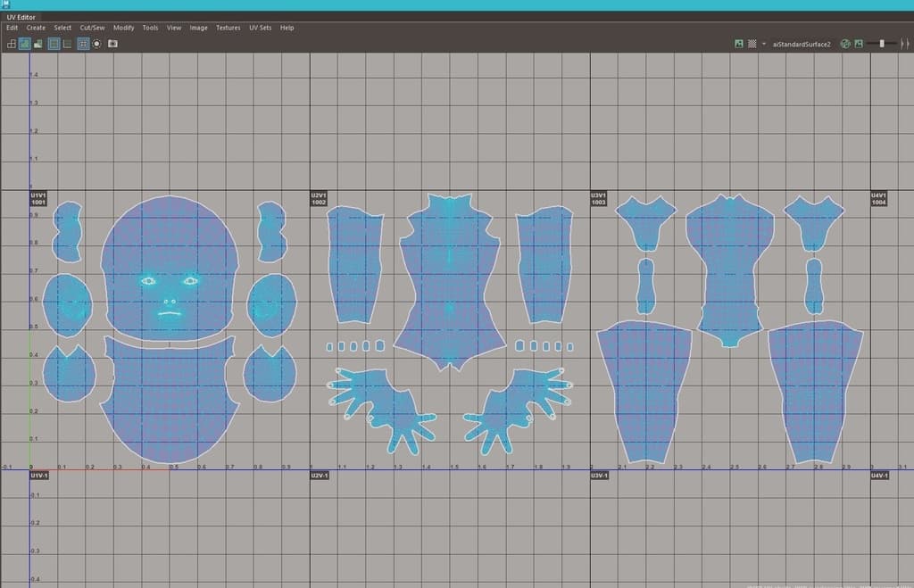Click the U4V1 1004 tile label

pyautogui.click(x=878, y=199)
